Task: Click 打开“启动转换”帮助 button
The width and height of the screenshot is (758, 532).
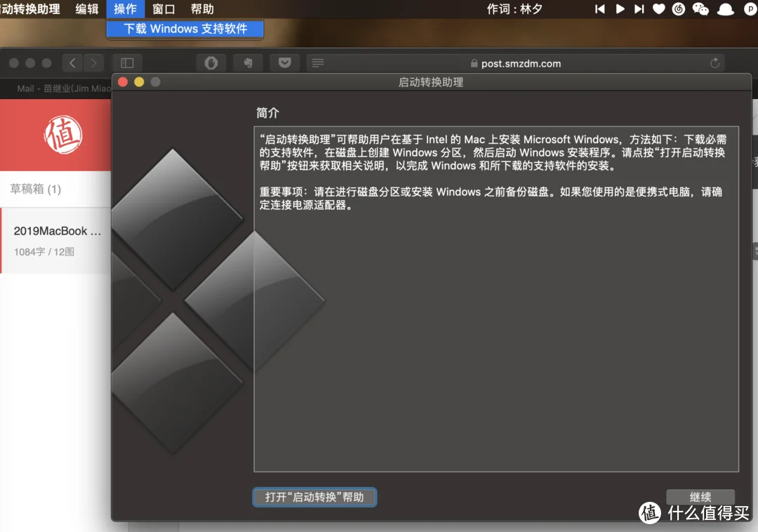Action: (x=314, y=497)
